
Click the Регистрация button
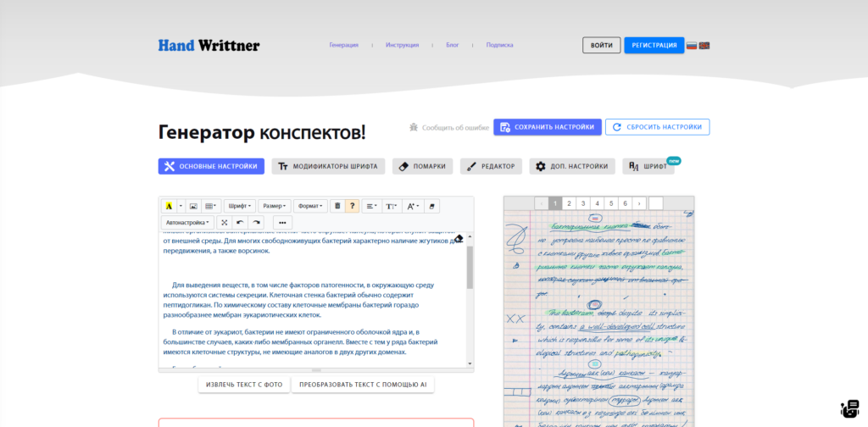point(654,45)
